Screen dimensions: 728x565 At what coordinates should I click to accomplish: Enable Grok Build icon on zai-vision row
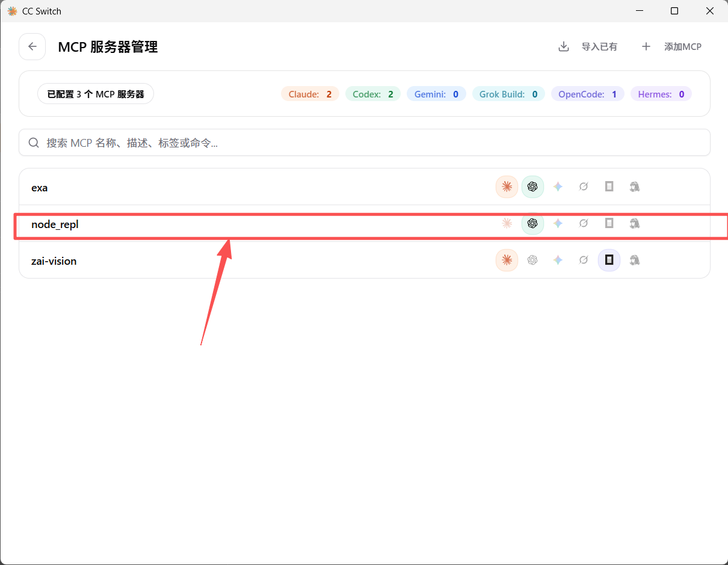(583, 260)
